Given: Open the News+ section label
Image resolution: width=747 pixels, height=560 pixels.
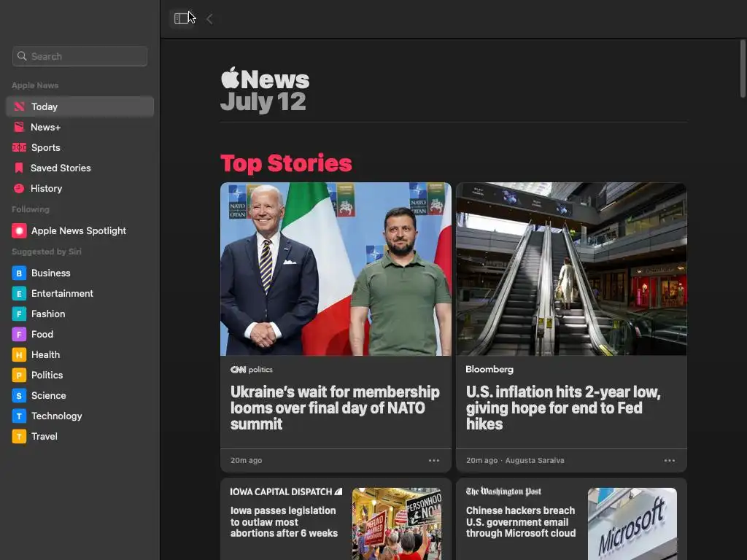Looking at the screenshot, I should point(46,127).
